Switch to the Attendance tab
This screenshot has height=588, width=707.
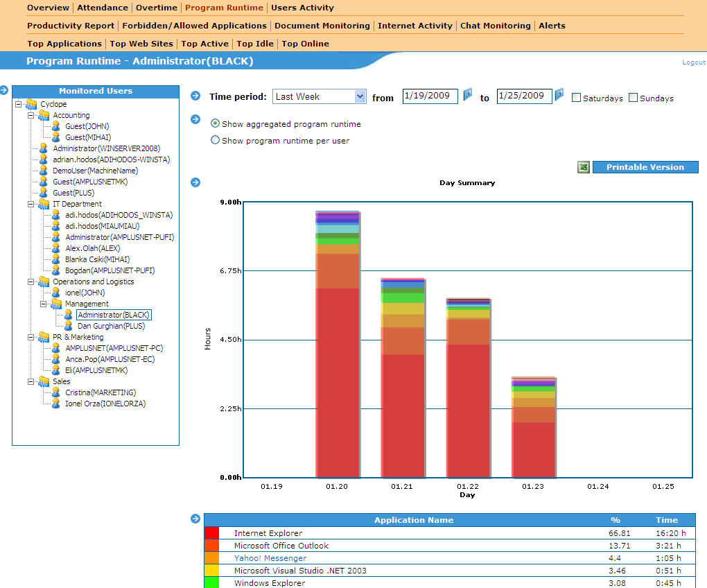pos(103,8)
